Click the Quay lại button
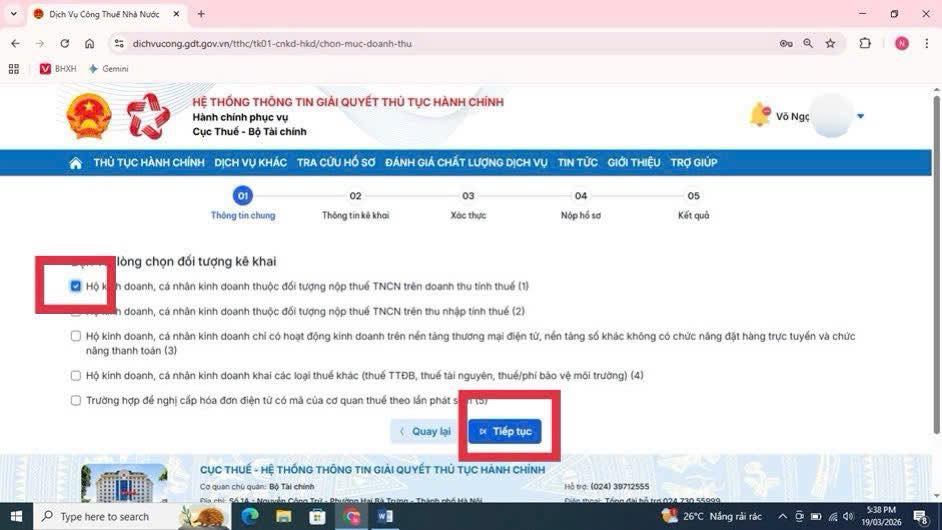942x530 pixels. coord(426,431)
